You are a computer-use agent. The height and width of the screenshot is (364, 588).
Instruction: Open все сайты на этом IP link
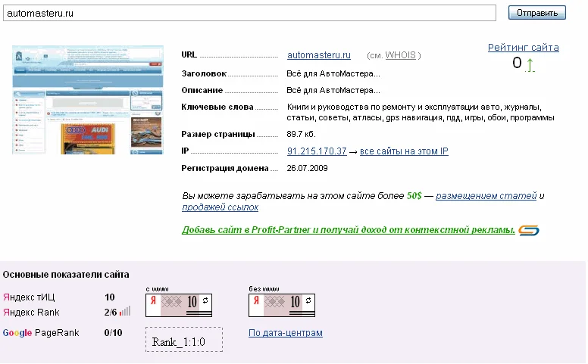(x=404, y=151)
